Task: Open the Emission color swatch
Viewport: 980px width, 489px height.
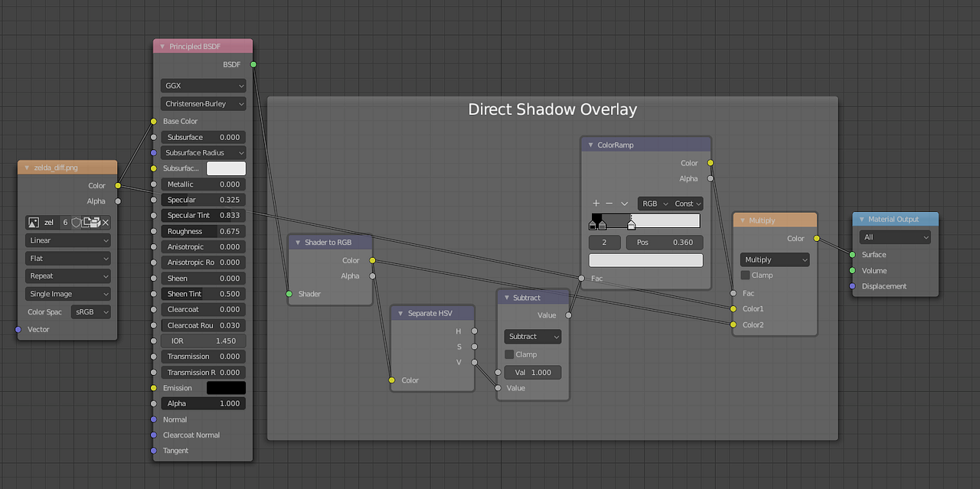Action: (x=226, y=388)
